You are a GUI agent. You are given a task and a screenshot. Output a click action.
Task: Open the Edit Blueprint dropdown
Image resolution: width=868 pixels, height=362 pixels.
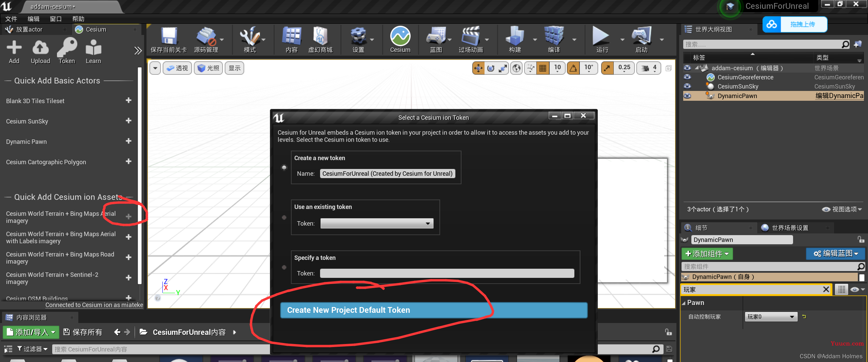pos(835,254)
